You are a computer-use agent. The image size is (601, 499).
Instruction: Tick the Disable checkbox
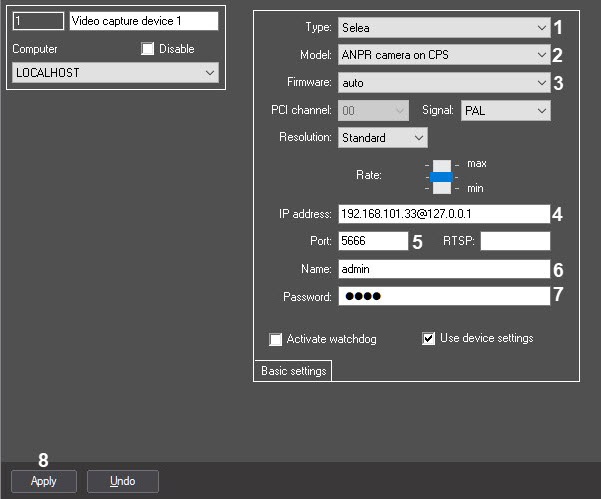click(x=148, y=49)
